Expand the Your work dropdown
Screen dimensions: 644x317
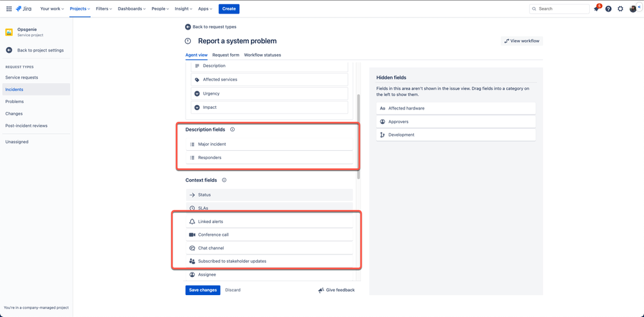point(52,8)
